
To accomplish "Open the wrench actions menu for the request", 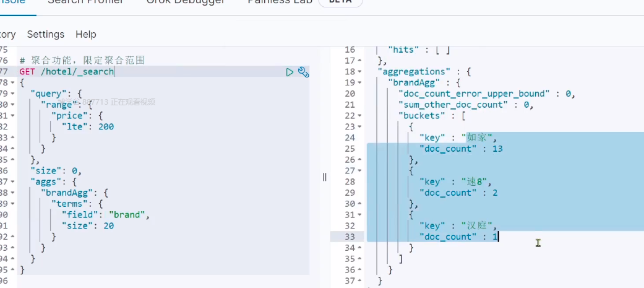I will point(303,72).
